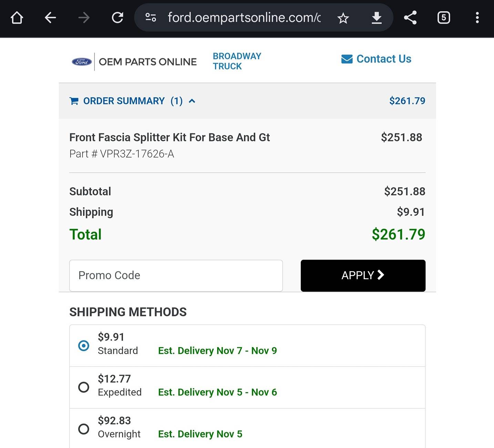
Task: Reload the page with refresh icon
Action: click(117, 18)
